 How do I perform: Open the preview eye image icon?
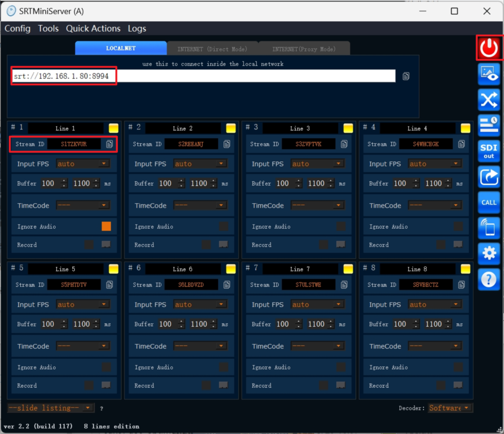click(x=489, y=74)
